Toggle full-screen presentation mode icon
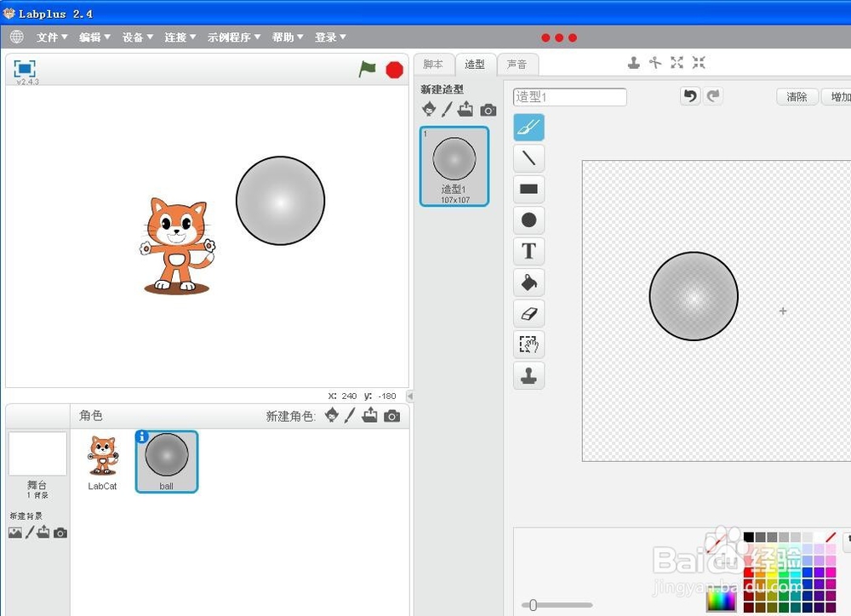Screen dimensions: 851x616 25,69
